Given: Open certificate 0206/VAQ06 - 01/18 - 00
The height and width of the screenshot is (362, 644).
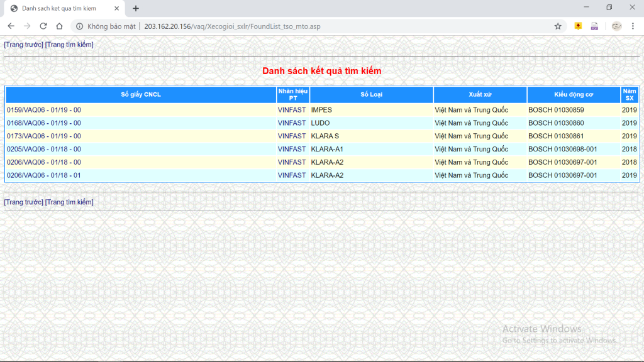Looking at the screenshot, I should click(43, 163).
